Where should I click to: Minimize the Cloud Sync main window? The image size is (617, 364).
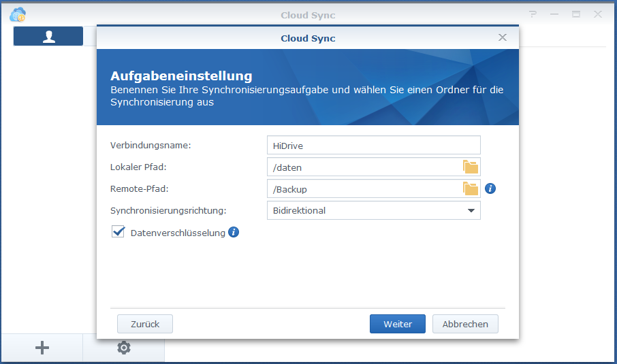[x=554, y=14]
